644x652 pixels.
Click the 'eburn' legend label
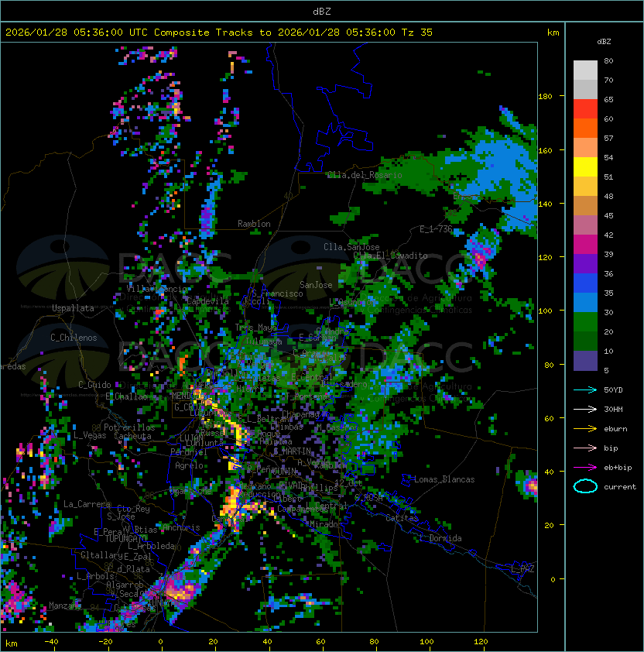(615, 429)
